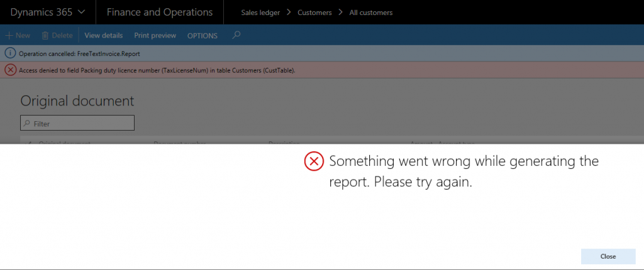Viewport: 644px width, 270px height.
Task: Select View details in action bar
Action: click(104, 36)
